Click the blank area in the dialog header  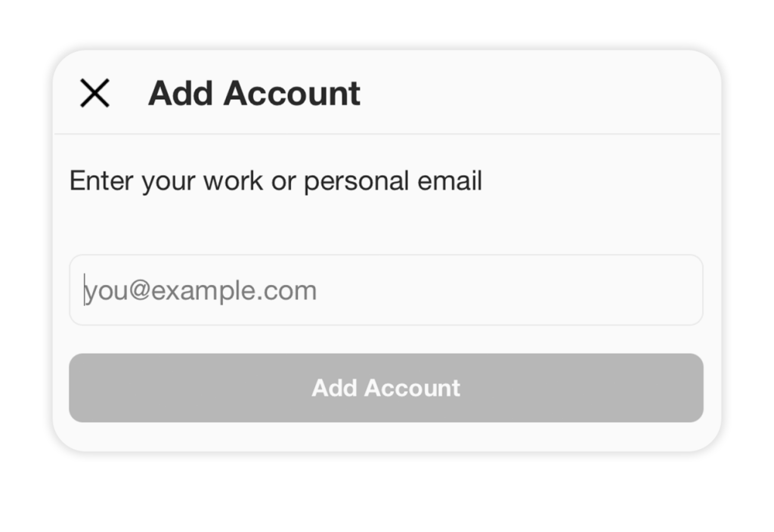[544, 94]
